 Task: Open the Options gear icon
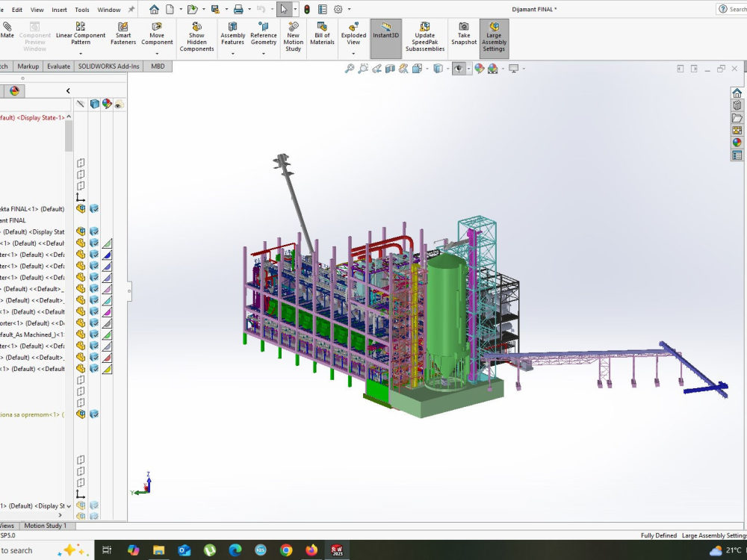tap(338, 9)
